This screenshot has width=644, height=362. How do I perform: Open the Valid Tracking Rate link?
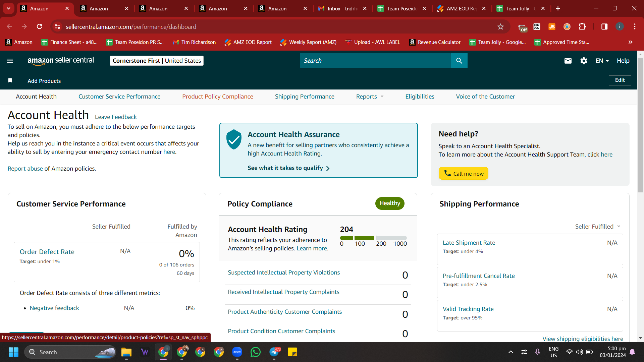tap(468, 309)
